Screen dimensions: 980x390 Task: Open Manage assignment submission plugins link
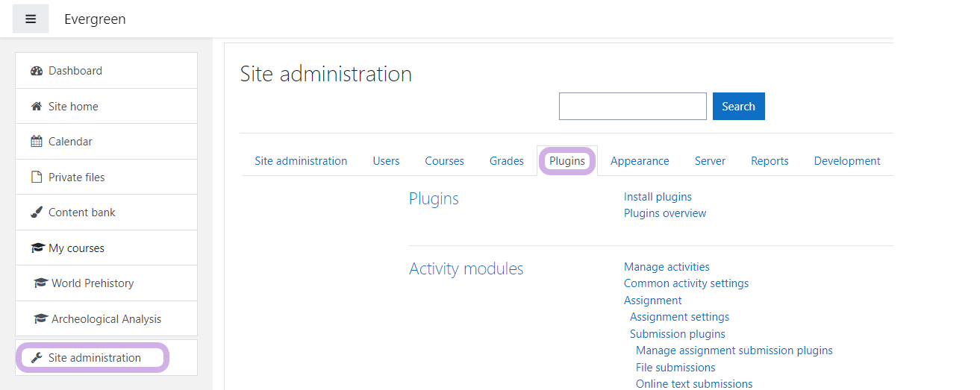[734, 350]
